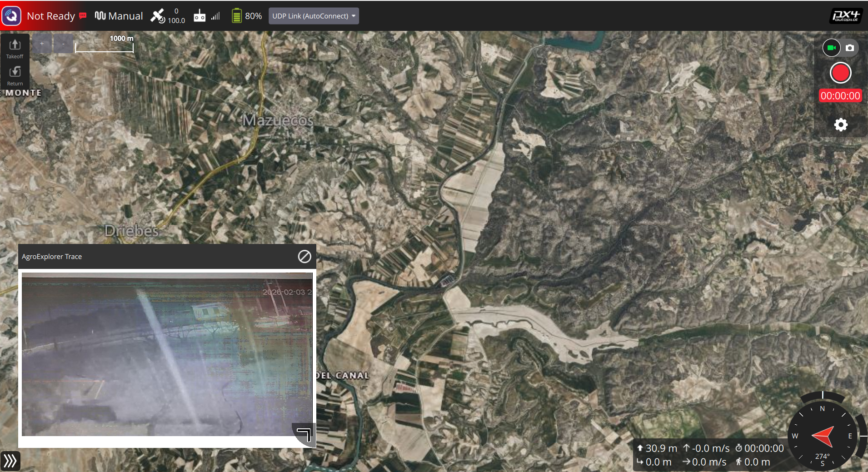
Task: Open the UDP Link (AutoConnect) dropdown
Action: click(x=313, y=15)
